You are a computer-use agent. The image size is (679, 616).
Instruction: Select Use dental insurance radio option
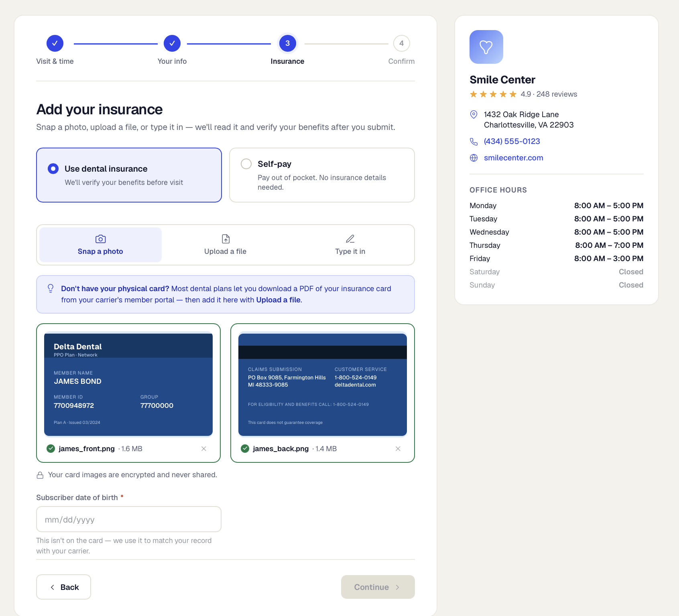pyautogui.click(x=129, y=175)
